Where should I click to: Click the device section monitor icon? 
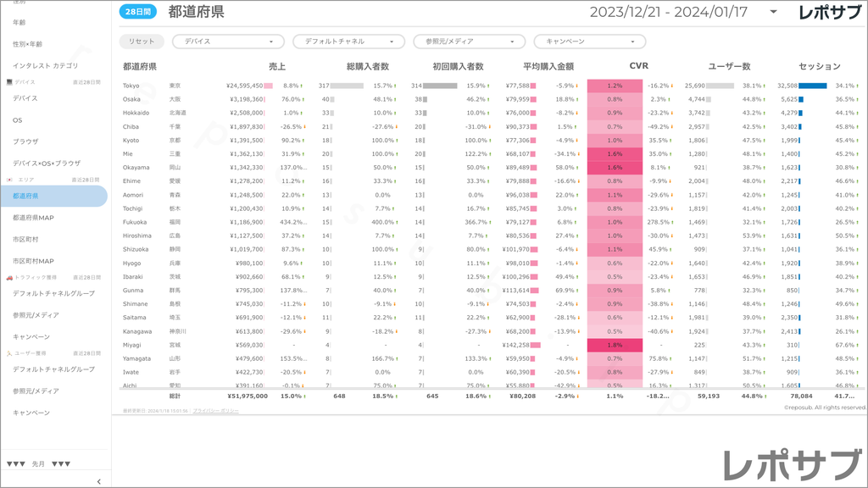[8, 82]
